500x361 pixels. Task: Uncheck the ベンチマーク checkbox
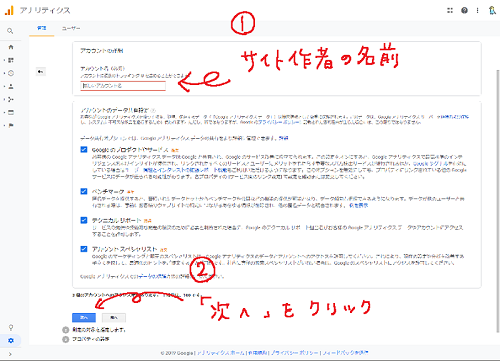pos(84,191)
